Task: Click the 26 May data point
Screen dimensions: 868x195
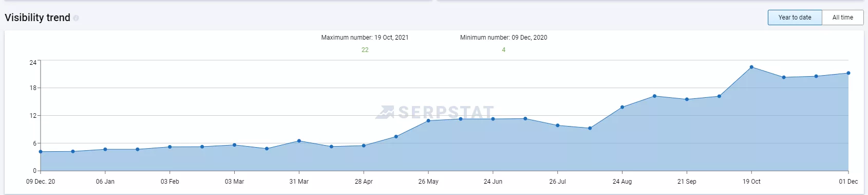Action: pyautogui.click(x=428, y=120)
